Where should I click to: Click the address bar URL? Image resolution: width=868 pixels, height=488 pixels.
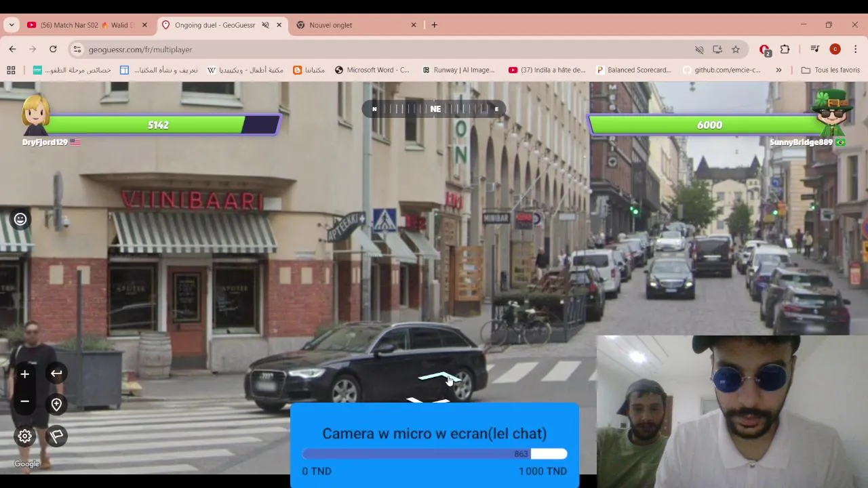[x=140, y=49]
